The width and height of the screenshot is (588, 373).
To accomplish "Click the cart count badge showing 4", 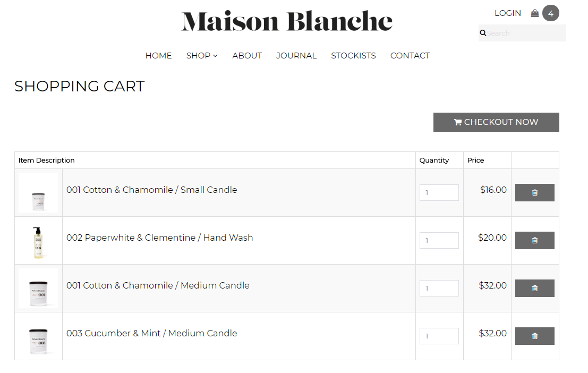I will pyautogui.click(x=550, y=13).
